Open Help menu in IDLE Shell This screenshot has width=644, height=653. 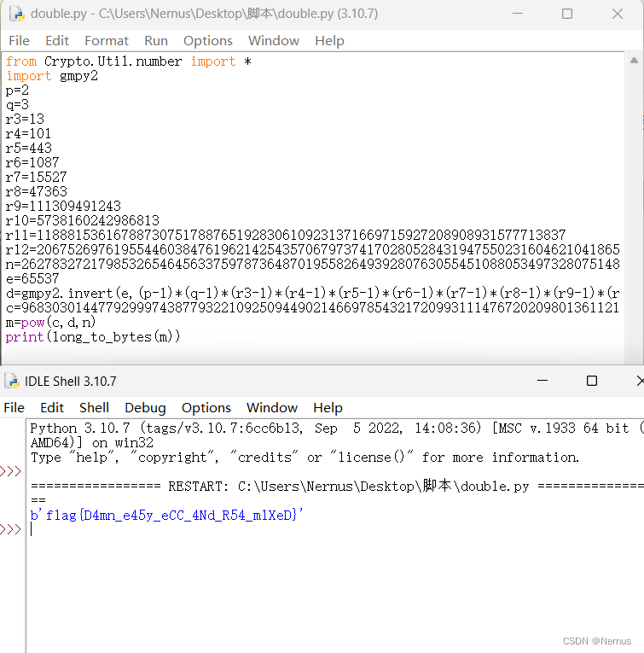[328, 407]
